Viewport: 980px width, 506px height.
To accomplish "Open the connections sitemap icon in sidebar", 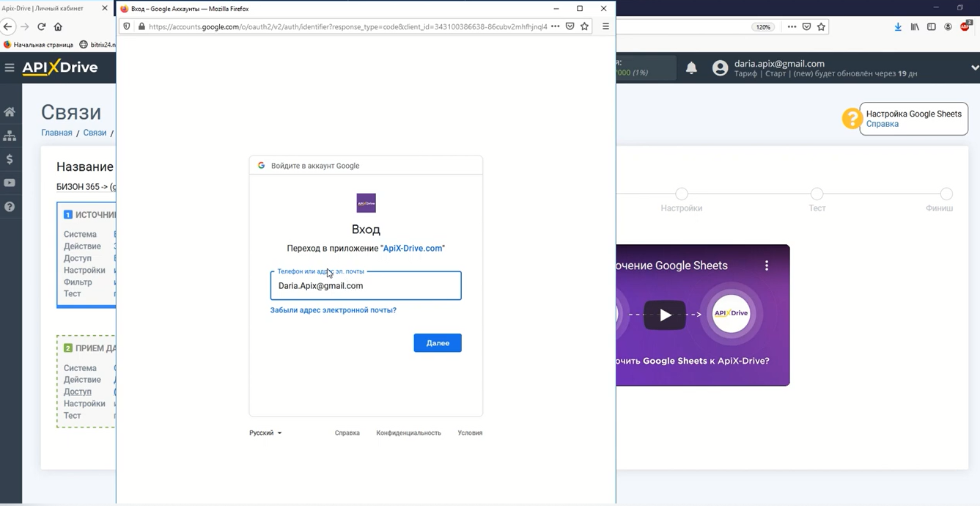I will (x=10, y=136).
